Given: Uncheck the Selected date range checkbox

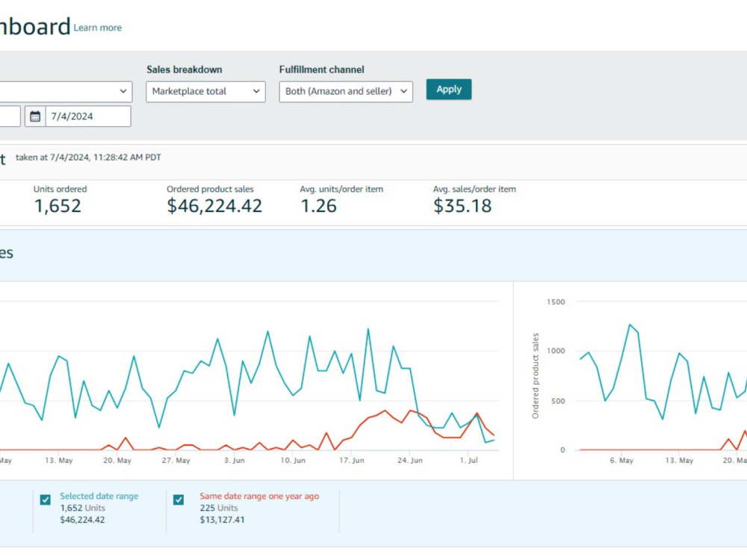Looking at the screenshot, I should [x=46, y=500].
